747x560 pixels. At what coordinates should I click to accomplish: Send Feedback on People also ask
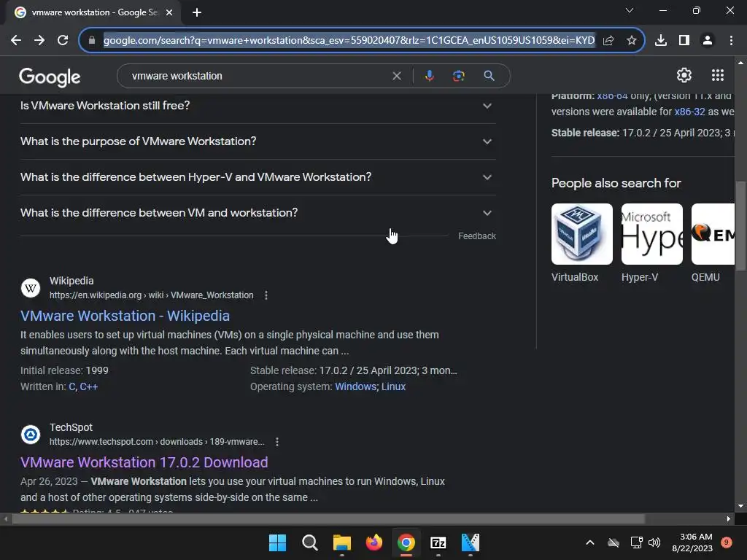[477, 236]
